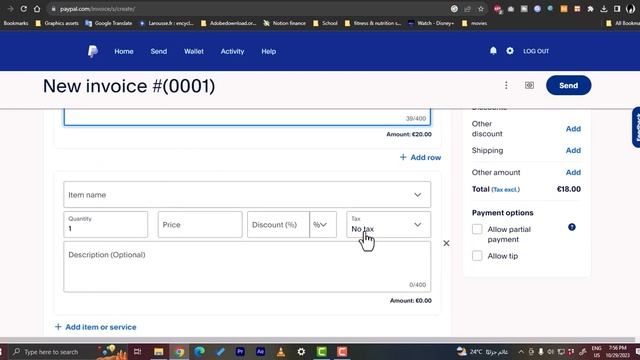Open the weather widget showing 24°C

pos(482,351)
